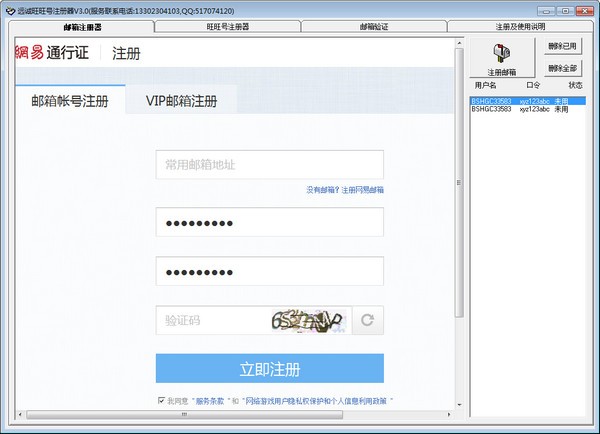Click the 立即注册 button

point(270,368)
